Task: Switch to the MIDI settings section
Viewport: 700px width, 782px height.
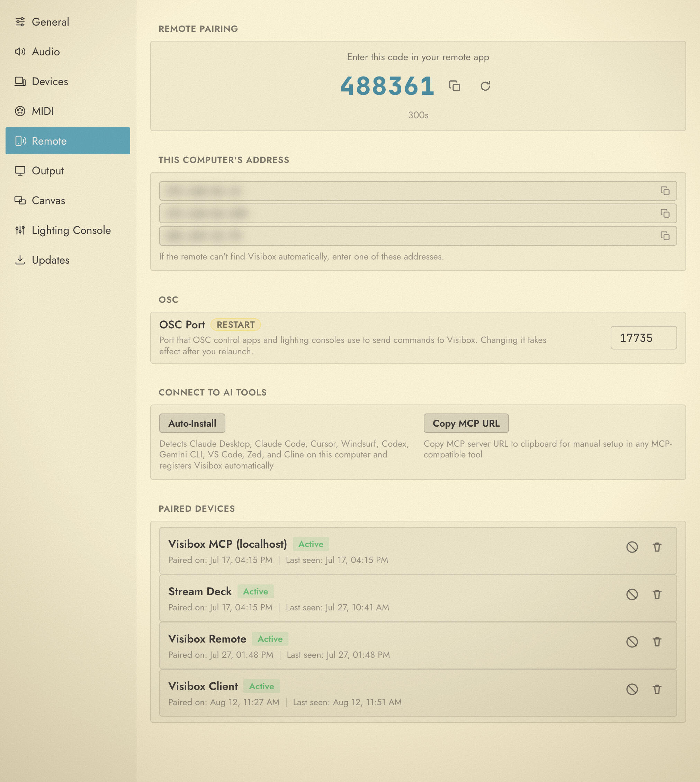Action: (68, 111)
